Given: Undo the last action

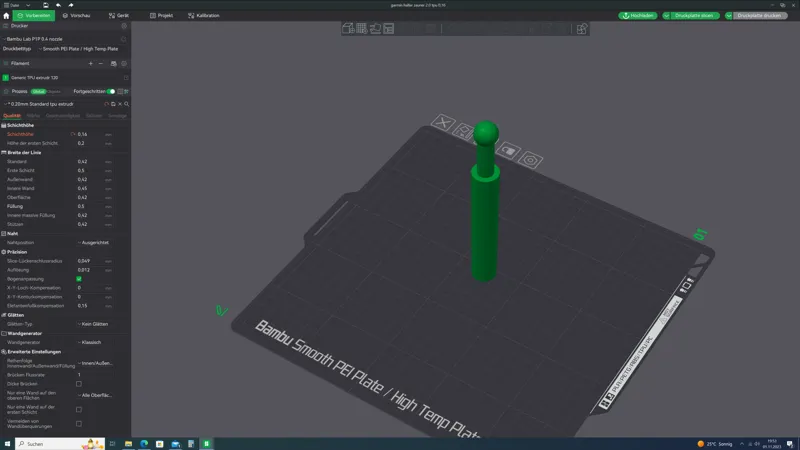Looking at the screenshot, I should click(58, 5).
